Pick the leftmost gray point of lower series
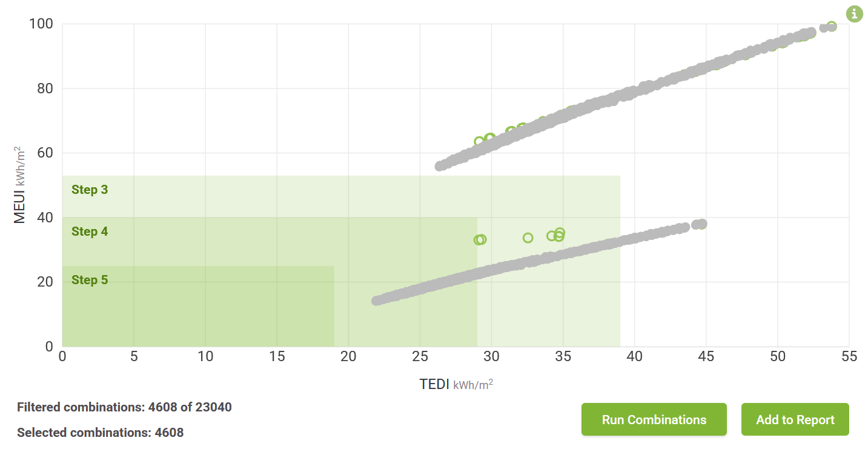Image resolution: width=868 pixels, height=449 pixels. 377,301
